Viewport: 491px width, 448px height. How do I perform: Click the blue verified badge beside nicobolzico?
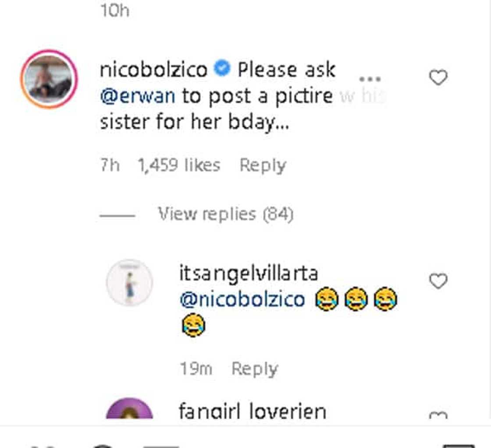click(x=223, y=69)
